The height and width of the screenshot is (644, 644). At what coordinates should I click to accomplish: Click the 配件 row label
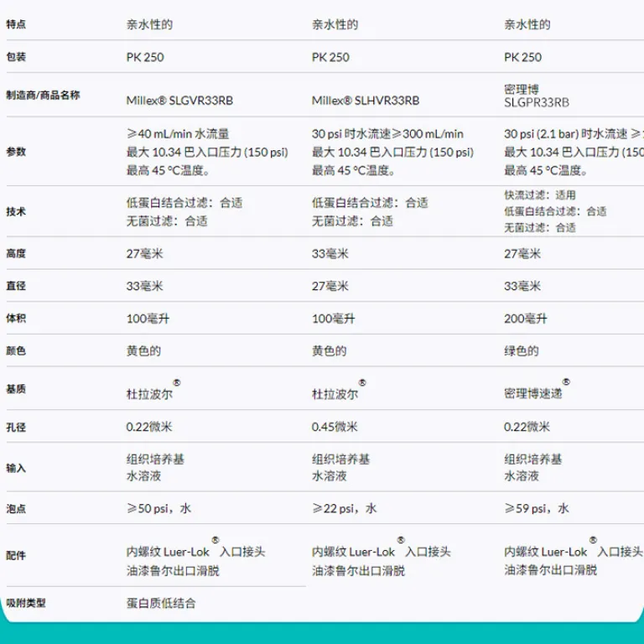[x=16, y=555]
